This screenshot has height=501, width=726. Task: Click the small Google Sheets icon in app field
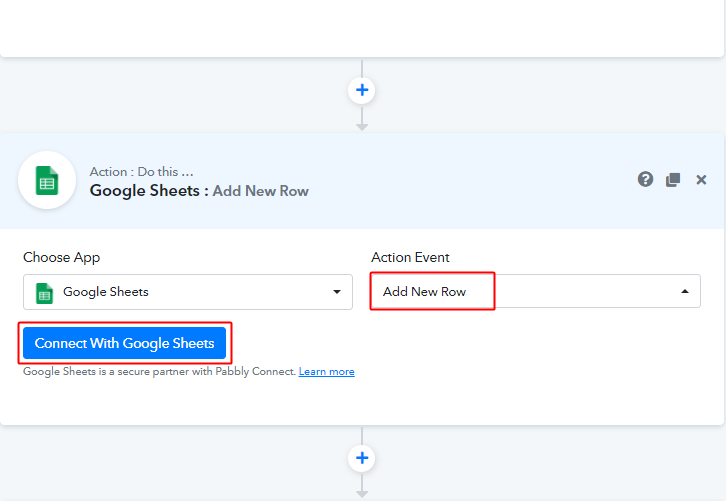click(44, 293)
